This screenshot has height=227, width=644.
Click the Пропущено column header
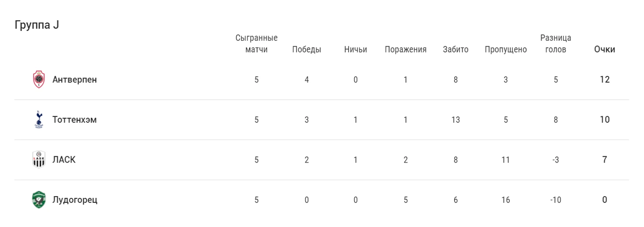click(x=505, y=49)
